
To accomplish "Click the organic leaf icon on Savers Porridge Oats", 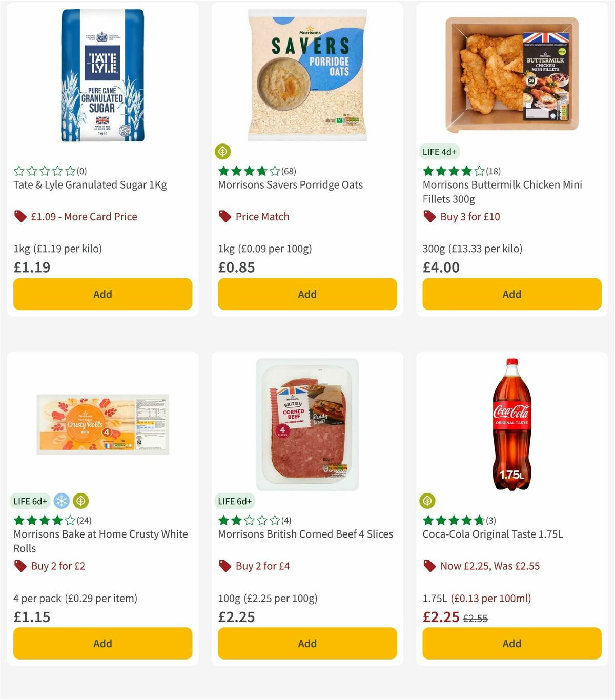I will tap(224, 151).
